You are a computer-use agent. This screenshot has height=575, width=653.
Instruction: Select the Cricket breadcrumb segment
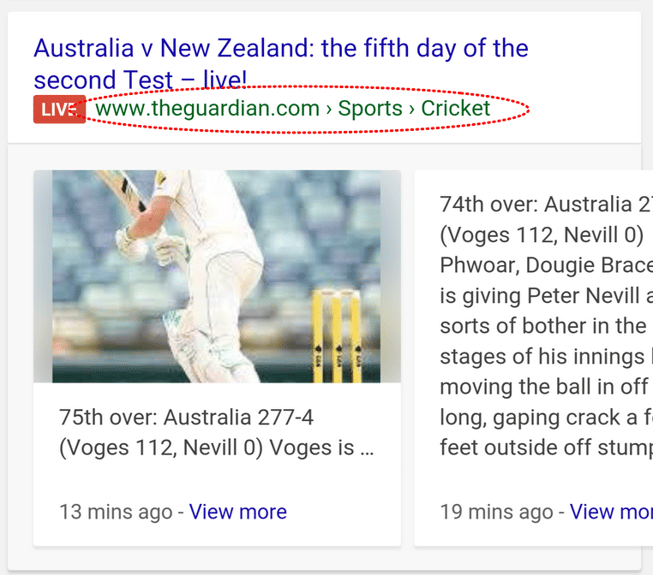coord(455,109)
